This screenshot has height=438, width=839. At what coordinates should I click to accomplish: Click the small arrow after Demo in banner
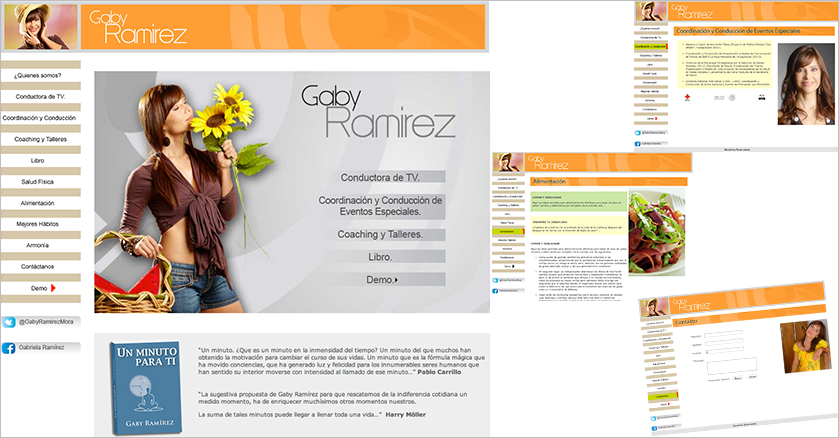click(396, 280)
